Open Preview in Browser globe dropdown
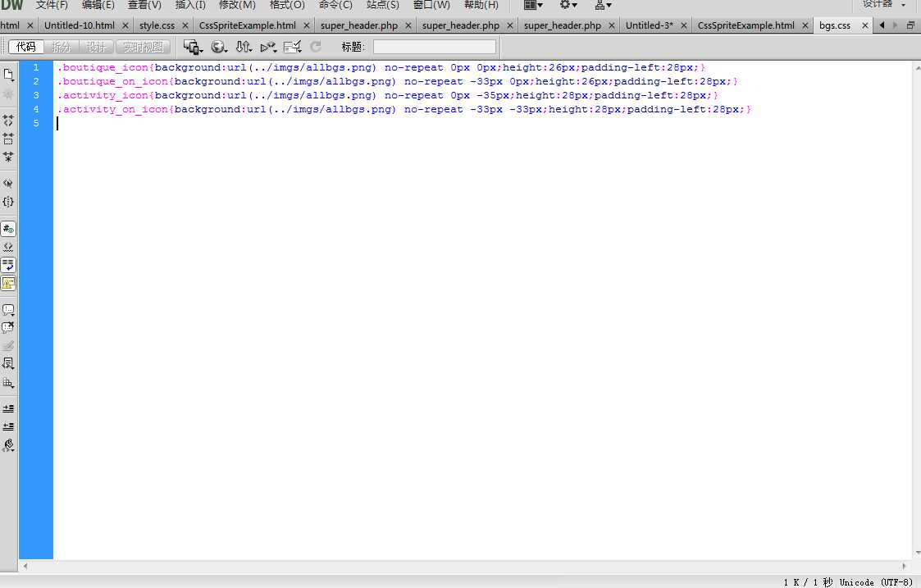Screen dimensions: 921x588 click(x=219, y=47)
